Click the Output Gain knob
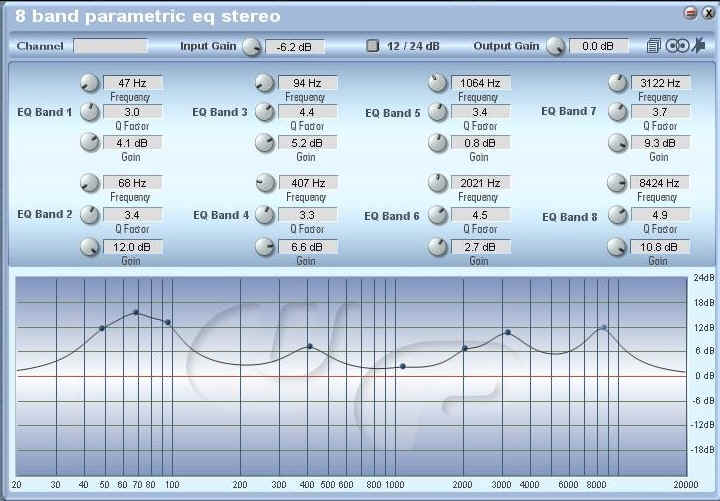The height and width of the screenshot is (501, 720). pos(555,46)
